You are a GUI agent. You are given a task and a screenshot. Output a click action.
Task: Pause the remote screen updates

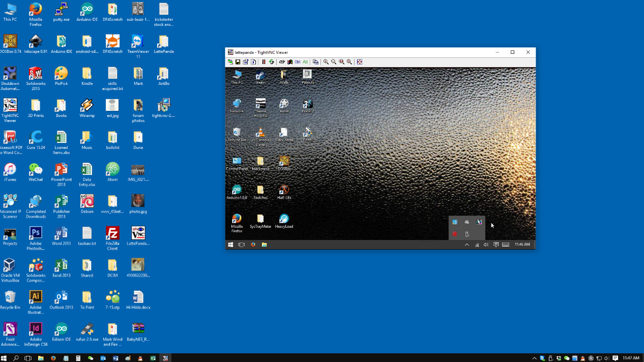point(264,62)
